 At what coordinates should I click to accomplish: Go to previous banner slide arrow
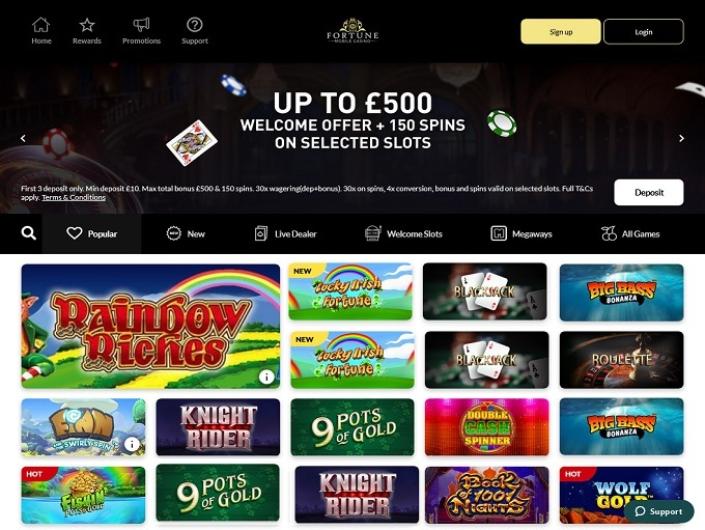pyautogui.click(x=23, y=138)
